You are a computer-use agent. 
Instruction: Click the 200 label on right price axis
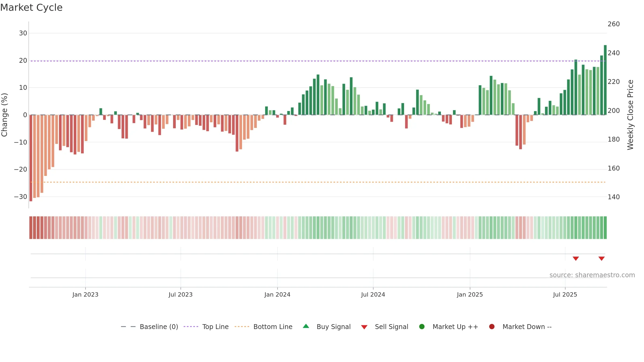(614, 111)
